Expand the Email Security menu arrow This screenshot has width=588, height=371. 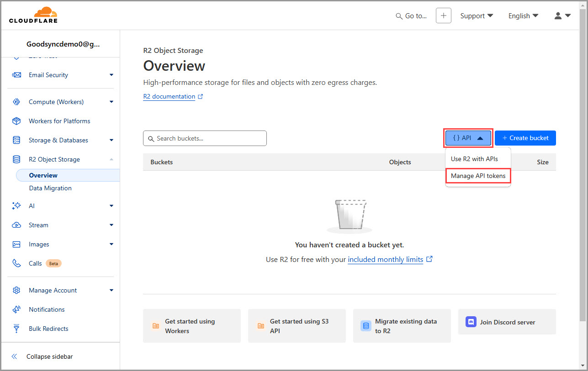pos(111,75)
